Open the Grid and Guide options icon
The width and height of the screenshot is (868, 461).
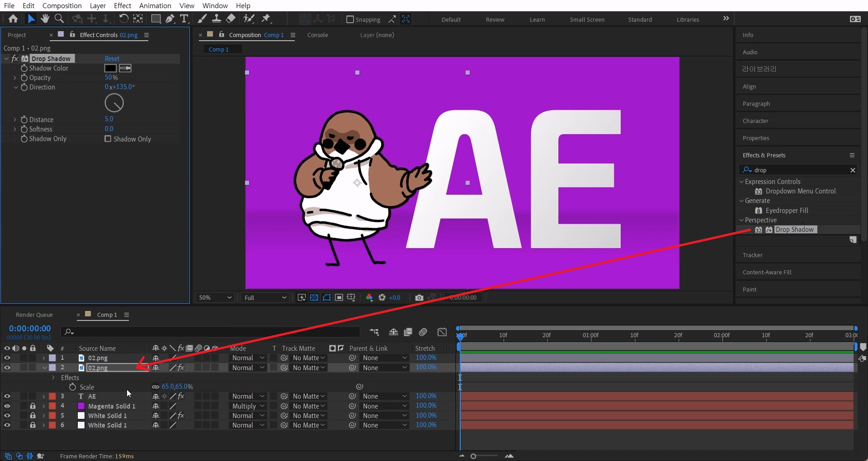(351, 297)
